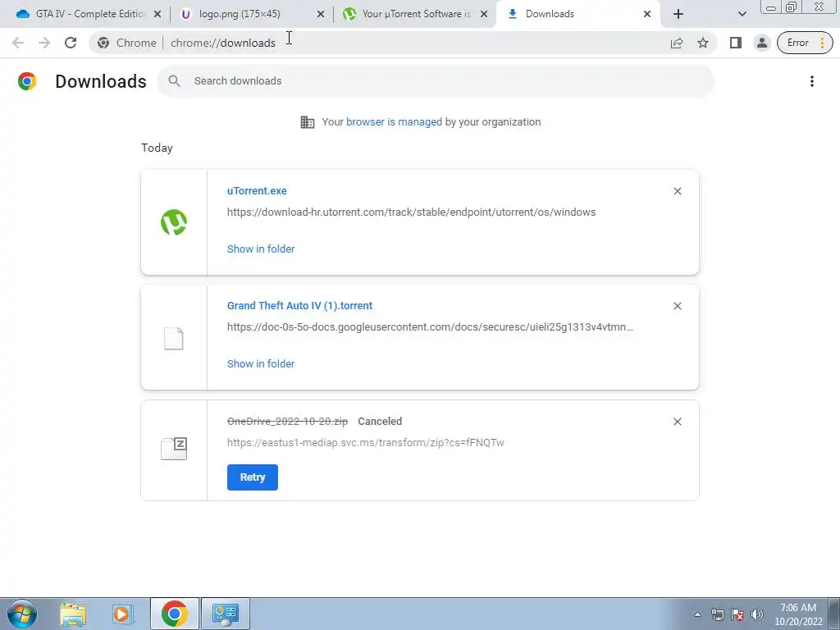
Task: Focus the Search downloads field
Action: tap(436, 81)
